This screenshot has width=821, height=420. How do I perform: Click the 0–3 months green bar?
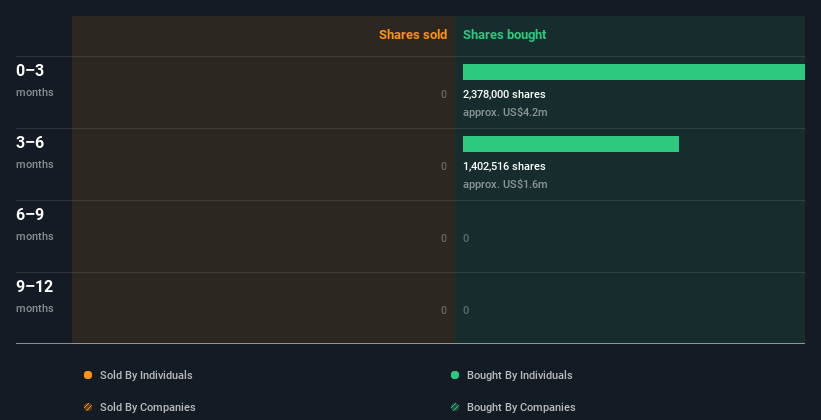tap(633, 72)
